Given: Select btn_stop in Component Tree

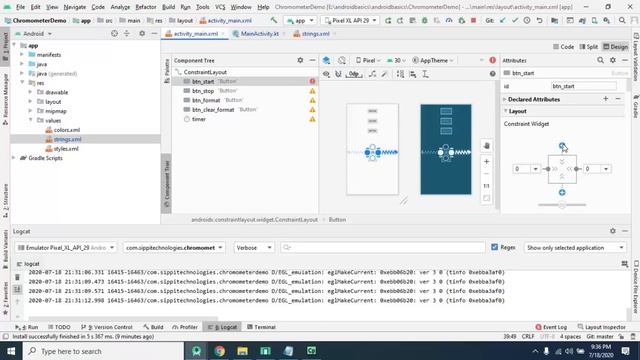Looking at the screenshot, I should (x=245, y=91).
